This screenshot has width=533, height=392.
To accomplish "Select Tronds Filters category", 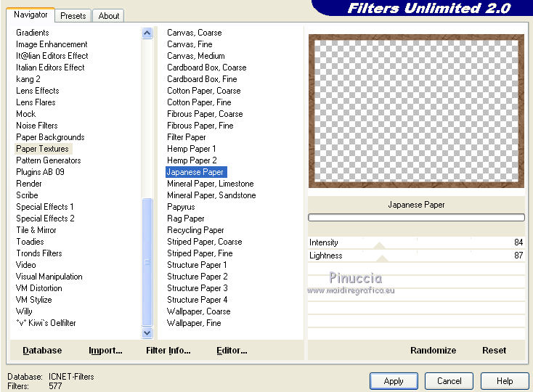I will (x=39, y=253).
